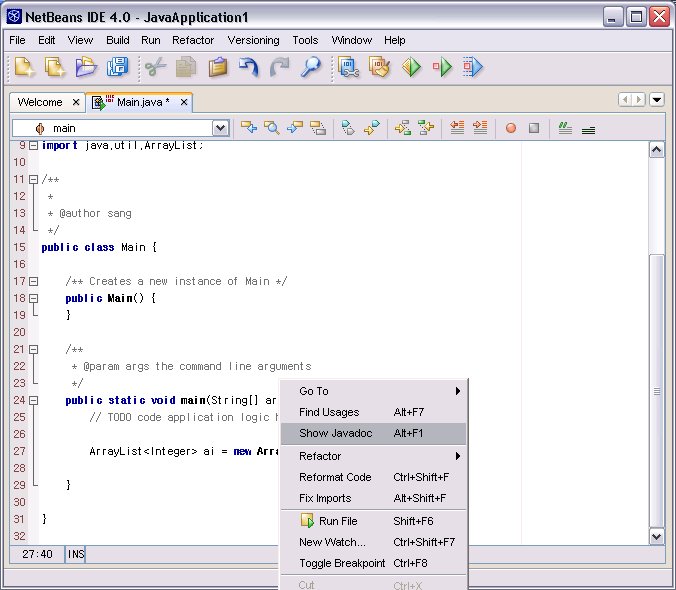Click the editor Go Back icon

(x=249, y=128)
